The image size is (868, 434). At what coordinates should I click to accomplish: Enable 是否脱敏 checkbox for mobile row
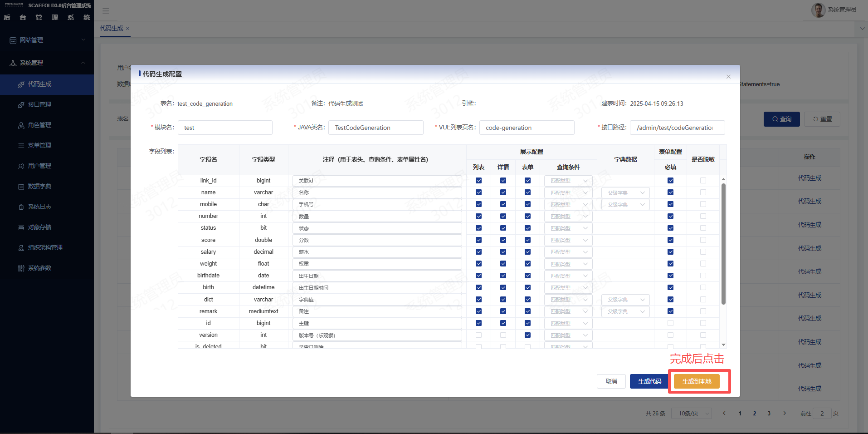point(703,204)
